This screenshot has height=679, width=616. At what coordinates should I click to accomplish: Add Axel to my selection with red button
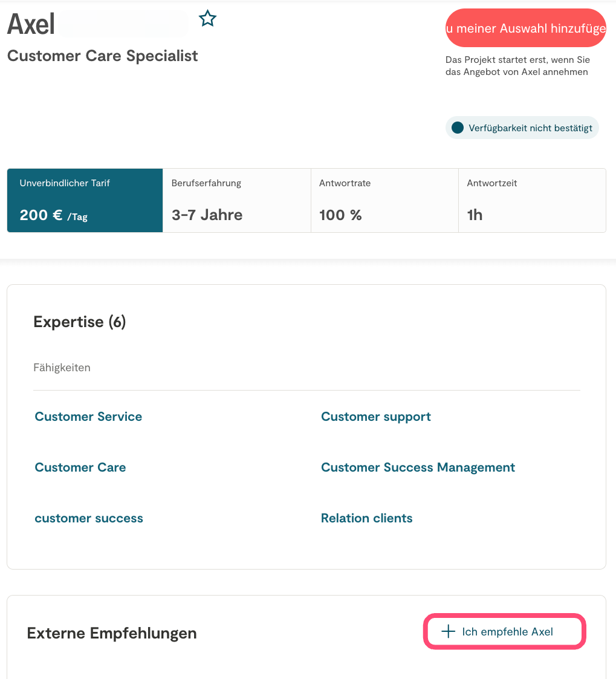point(525,28)
